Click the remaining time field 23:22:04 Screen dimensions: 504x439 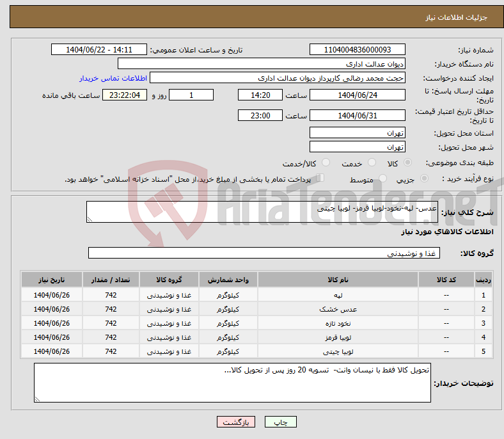pyautogui.click(x=125, y=95)
